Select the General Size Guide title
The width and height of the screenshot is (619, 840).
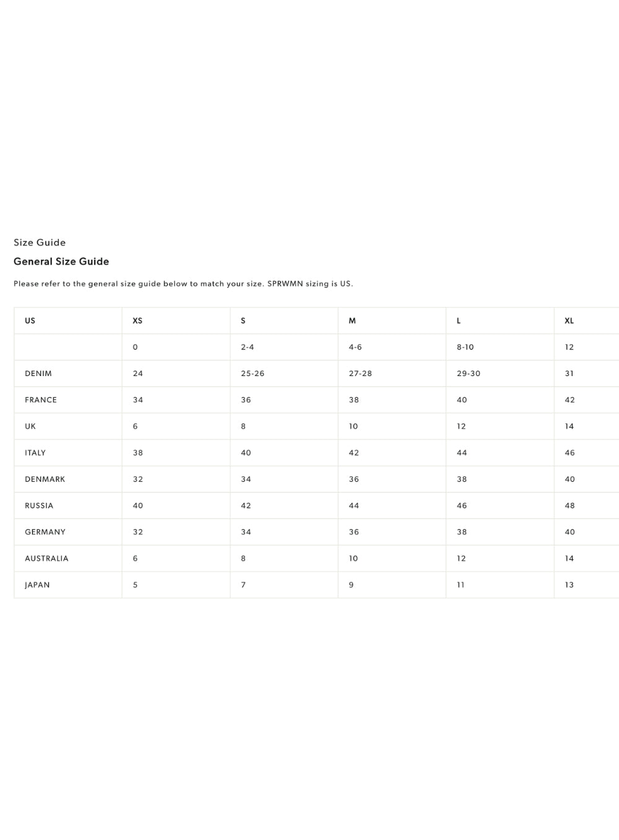(61, 262)
